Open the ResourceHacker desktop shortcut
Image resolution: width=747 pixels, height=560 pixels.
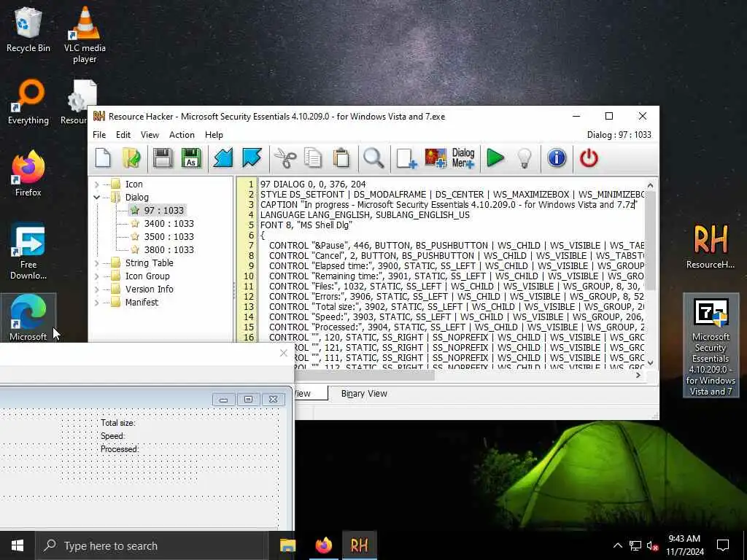[x=711, y=246]
